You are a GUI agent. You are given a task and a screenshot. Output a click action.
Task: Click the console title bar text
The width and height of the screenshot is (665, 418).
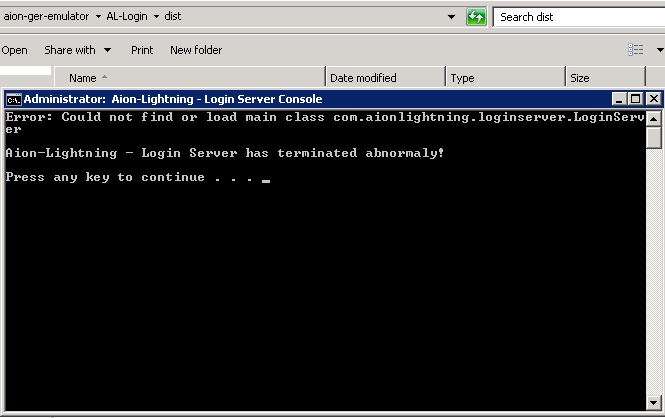pos(173,99)
